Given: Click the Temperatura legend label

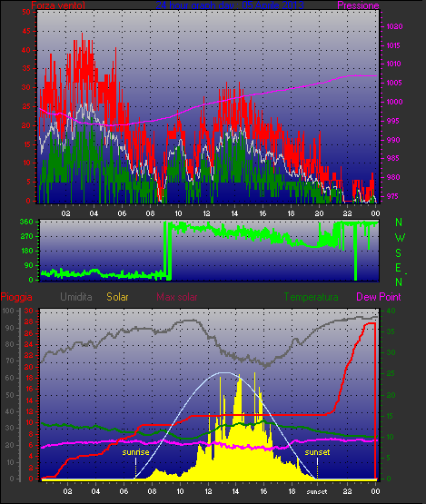Looking at the screenshot, I should (311, 297).
